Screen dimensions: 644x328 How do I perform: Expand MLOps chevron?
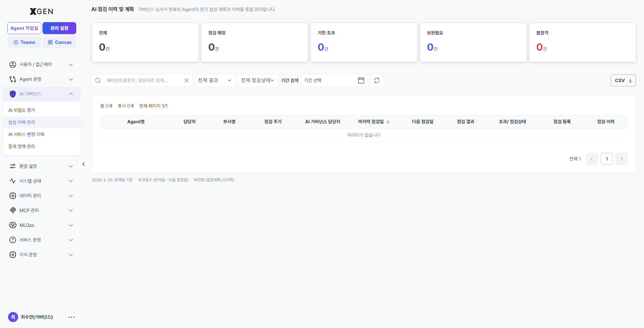pyautogui.click(x=71, y=225)
